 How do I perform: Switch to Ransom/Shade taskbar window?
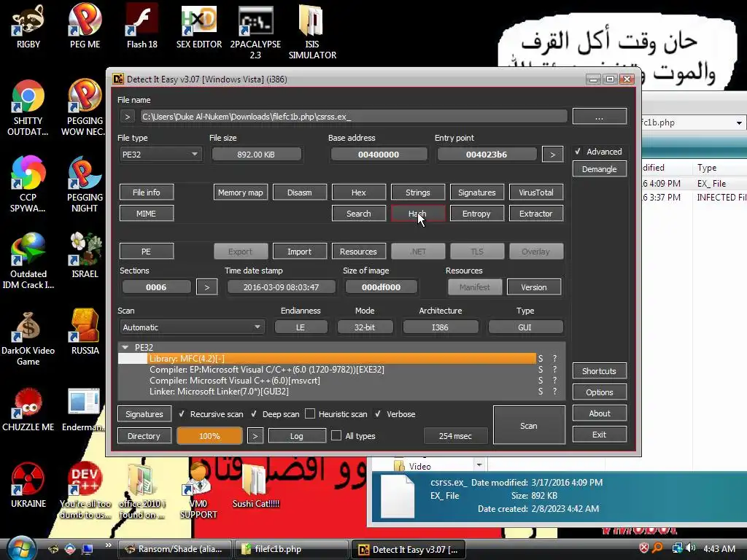pyautogui.click(x=174, y=549)
